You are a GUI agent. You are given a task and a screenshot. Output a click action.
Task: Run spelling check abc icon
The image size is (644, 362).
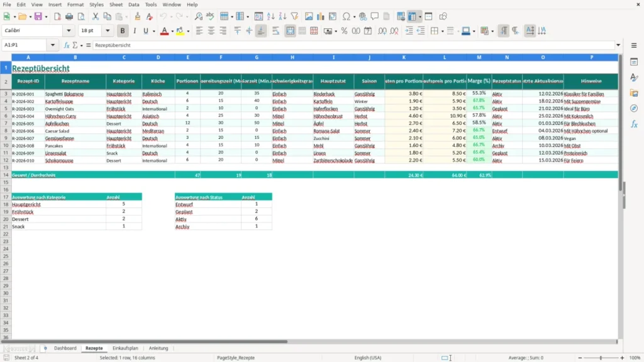coord(210,16)
